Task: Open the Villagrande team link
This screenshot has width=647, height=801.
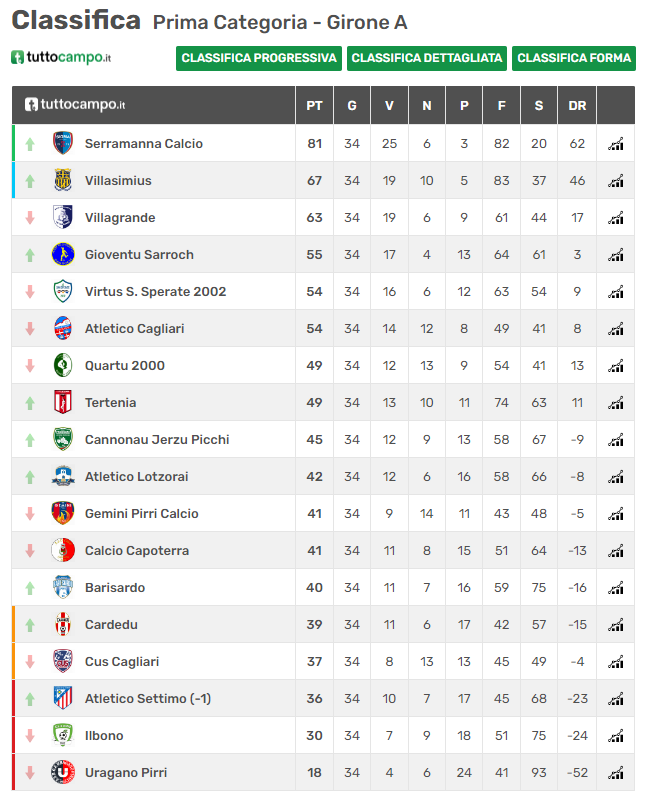Action: pyautogui.click(x=120, y=218)
